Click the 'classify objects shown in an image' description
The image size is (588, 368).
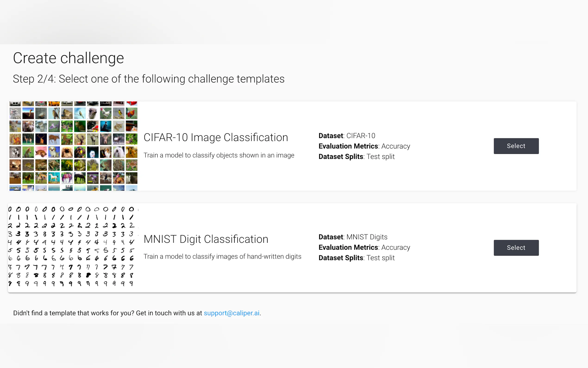click(x=219, y=155)
